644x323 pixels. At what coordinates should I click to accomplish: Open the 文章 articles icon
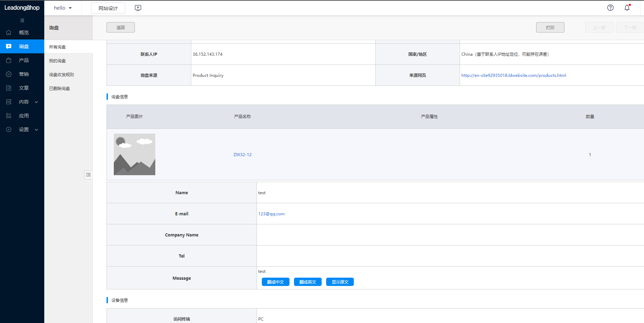coord(9,88)
